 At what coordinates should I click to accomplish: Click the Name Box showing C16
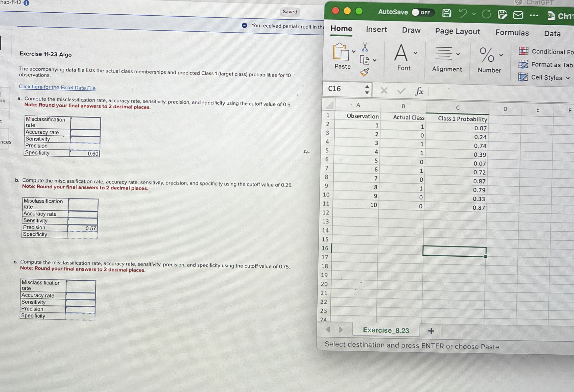pos(343,89)
